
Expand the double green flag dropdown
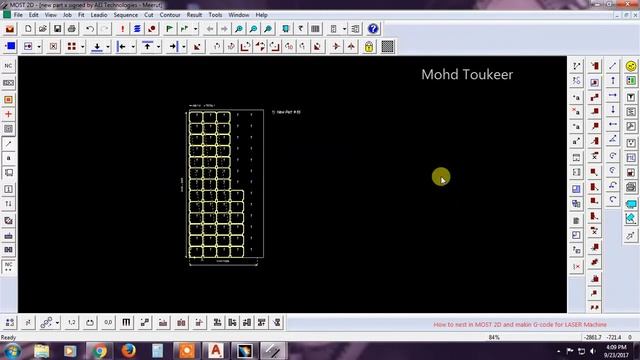click(196, 29)
